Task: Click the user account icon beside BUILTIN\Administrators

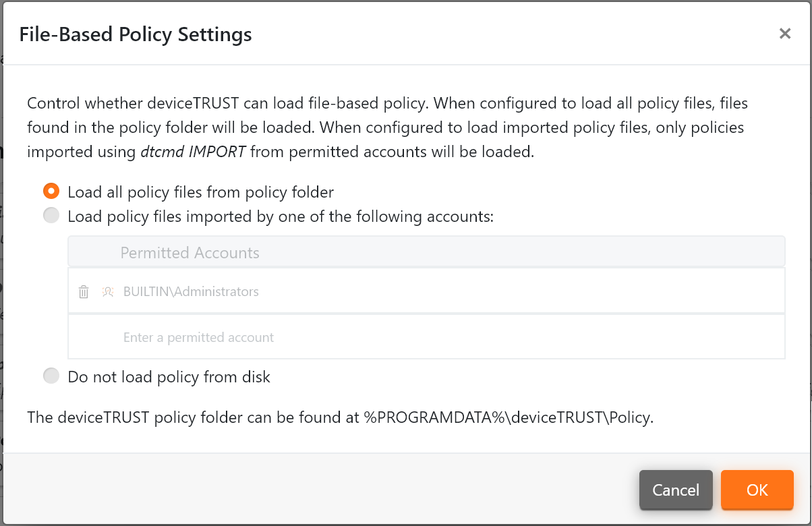Action: point(107,291)
